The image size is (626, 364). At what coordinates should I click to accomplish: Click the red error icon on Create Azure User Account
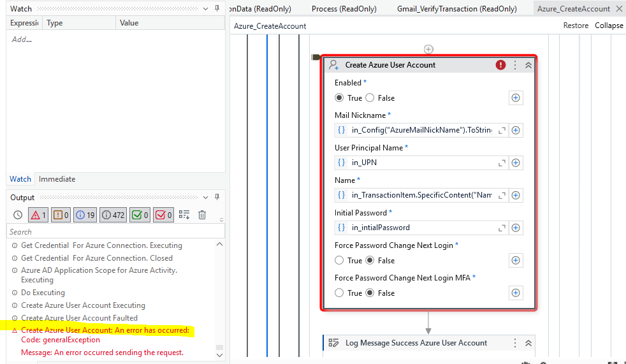coord(500,64)
